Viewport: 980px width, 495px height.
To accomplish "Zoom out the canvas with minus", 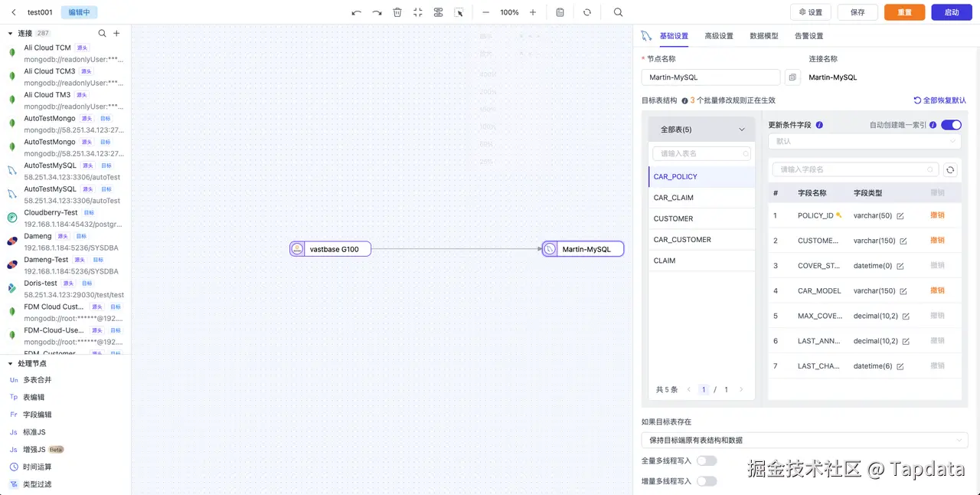I will coord(485,12).
